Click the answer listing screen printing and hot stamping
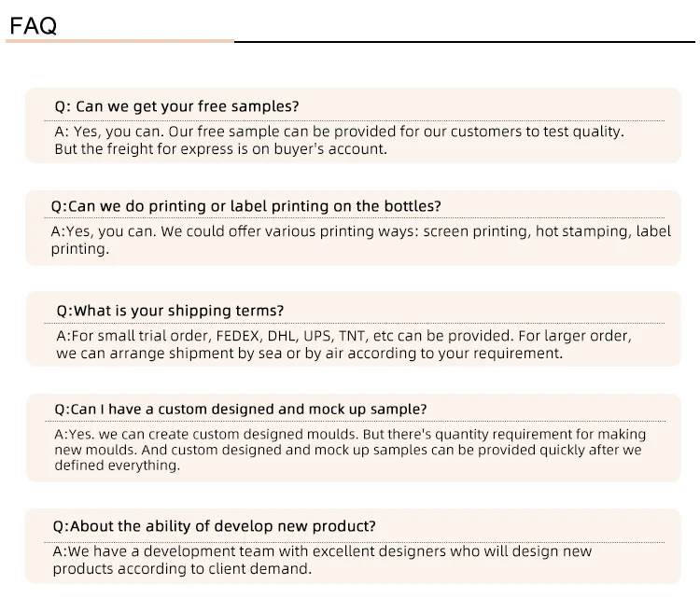Image resolution: width=700 pixels, height=598 pixels. click(x=360, y=231)
